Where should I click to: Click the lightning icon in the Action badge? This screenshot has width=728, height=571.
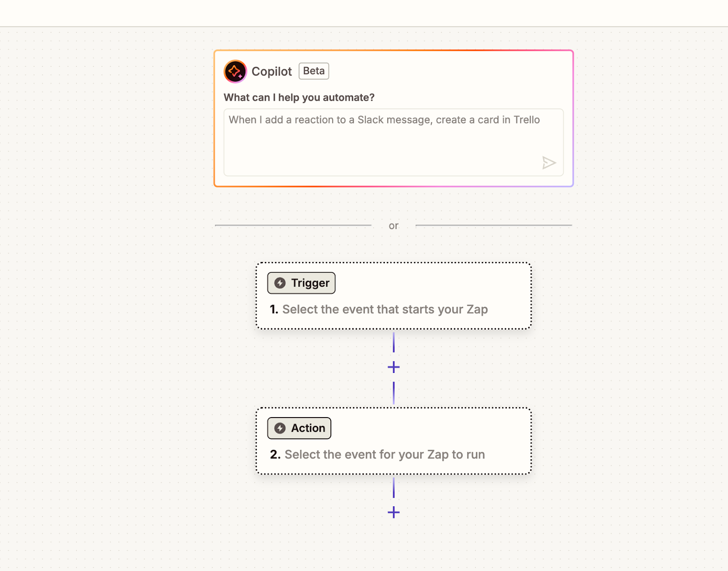tap(279, 428)
